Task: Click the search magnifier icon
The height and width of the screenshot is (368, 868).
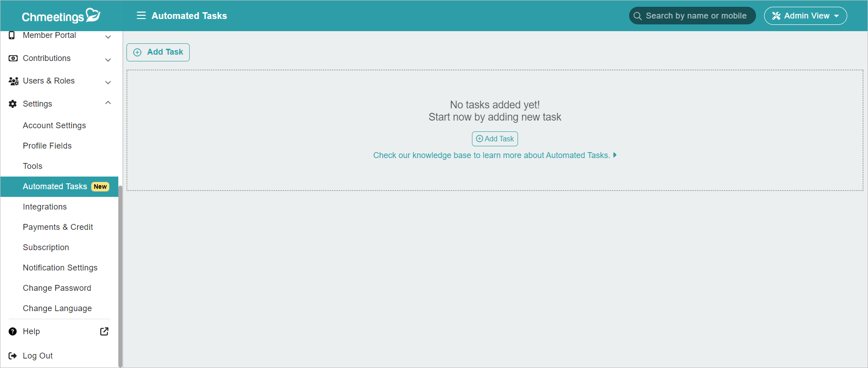Action: 638,16
